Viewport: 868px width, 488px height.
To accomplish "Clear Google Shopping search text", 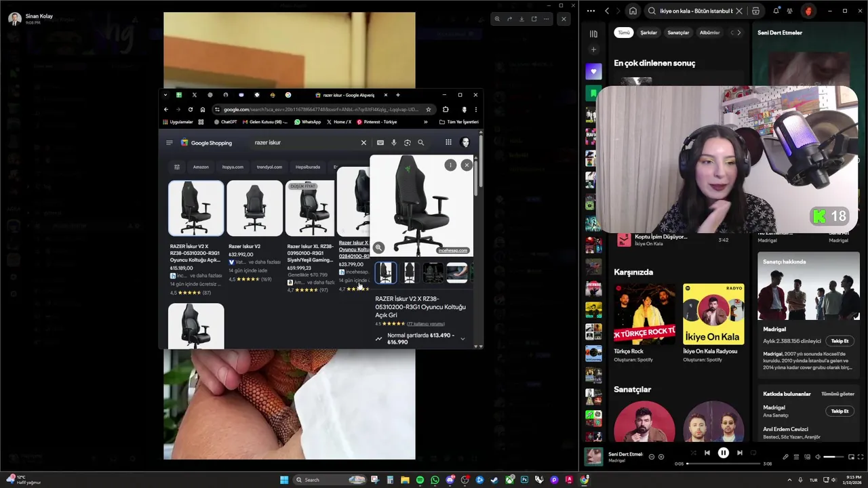I will click(363, 142).
